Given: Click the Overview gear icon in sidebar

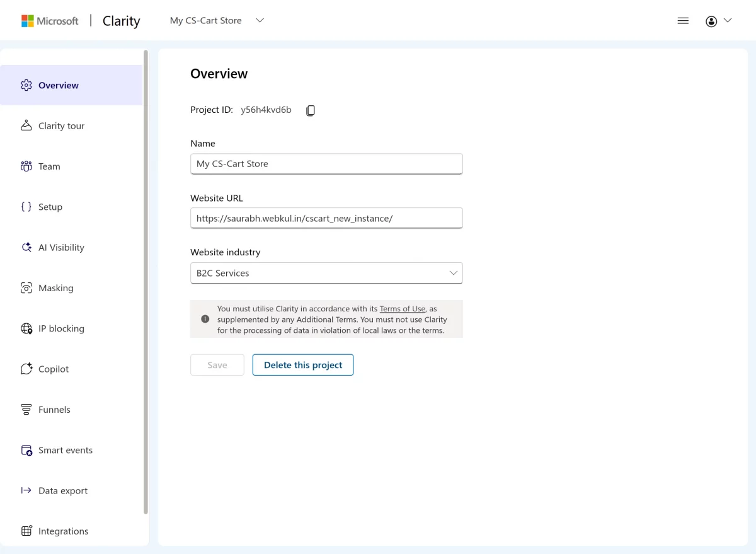Looking at the screenshot, I should pyautogui.click(x=26, y=85).
